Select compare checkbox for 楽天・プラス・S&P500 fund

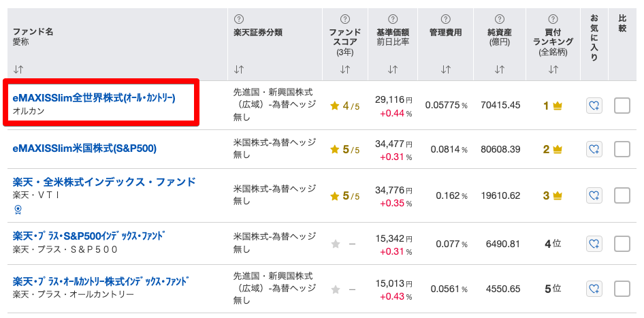pos(622,244)
